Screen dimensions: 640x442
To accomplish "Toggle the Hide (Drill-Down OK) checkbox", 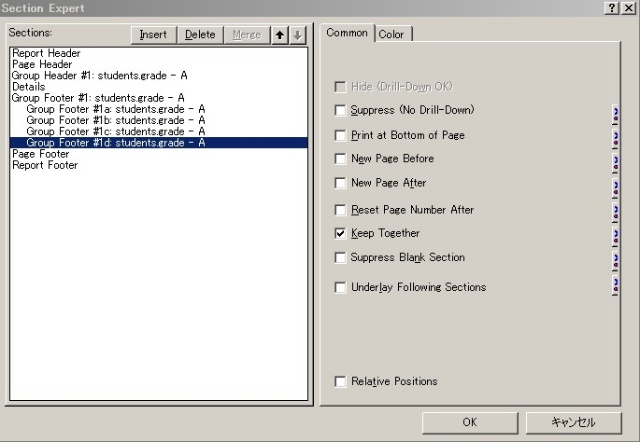I will point(340,87).
